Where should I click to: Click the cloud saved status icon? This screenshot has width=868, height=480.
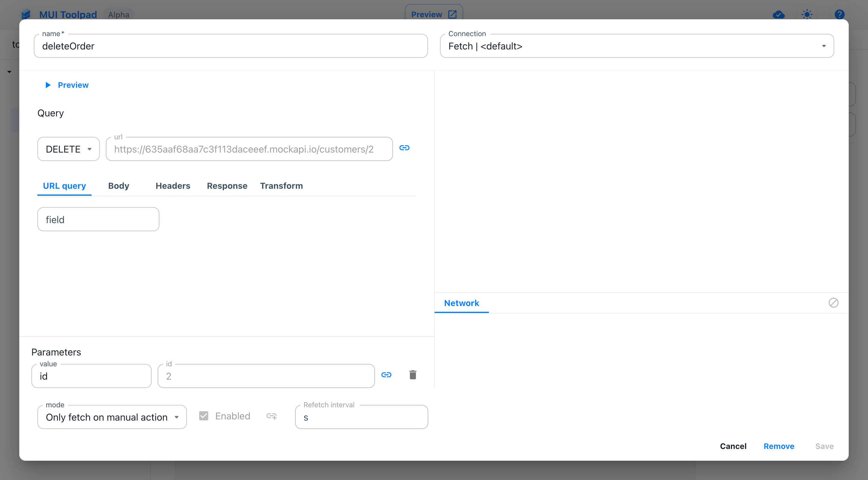tap(778, 14)
